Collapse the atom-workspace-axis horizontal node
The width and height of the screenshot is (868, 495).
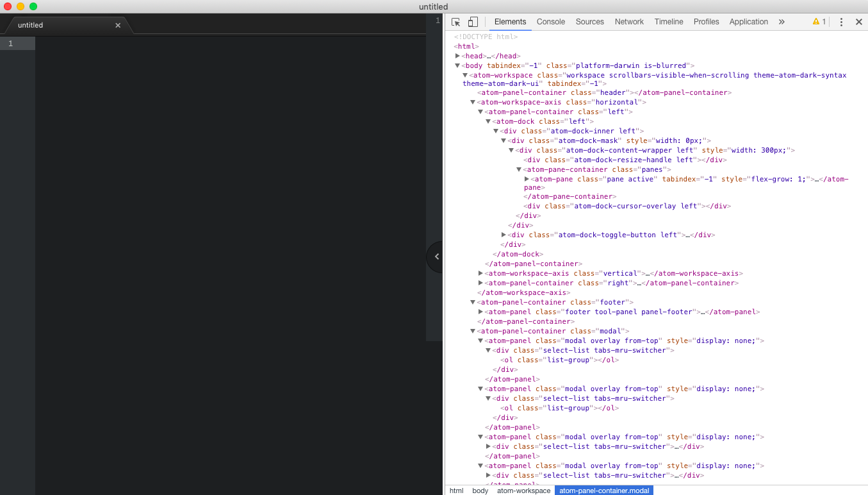pos(473,102)
